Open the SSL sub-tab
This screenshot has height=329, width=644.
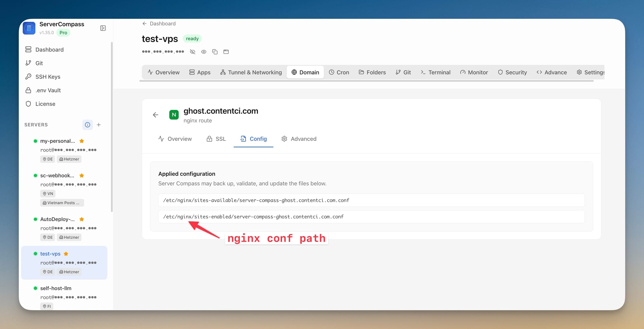tap(216, 139)
